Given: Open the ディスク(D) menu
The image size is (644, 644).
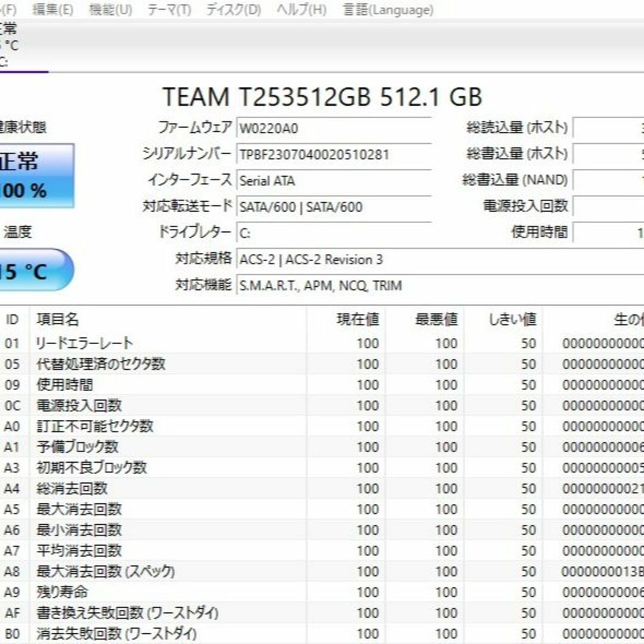Looking at the screenshot, I should (x=233, y=10).
